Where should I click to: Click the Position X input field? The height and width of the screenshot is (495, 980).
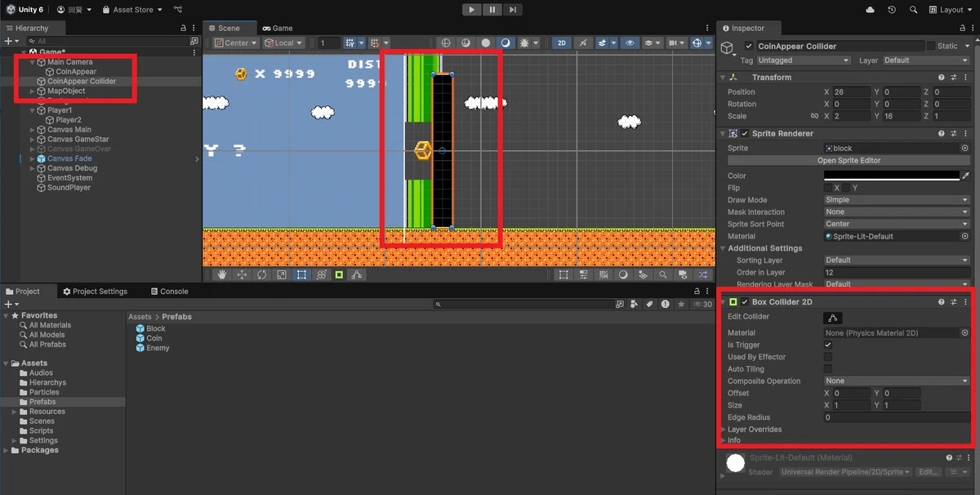(851, 92)
